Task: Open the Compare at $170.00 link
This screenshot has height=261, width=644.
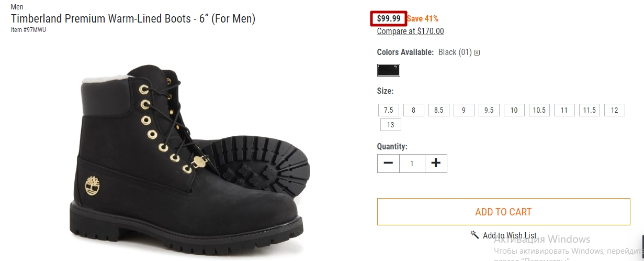Action: (x=411, y=31)
